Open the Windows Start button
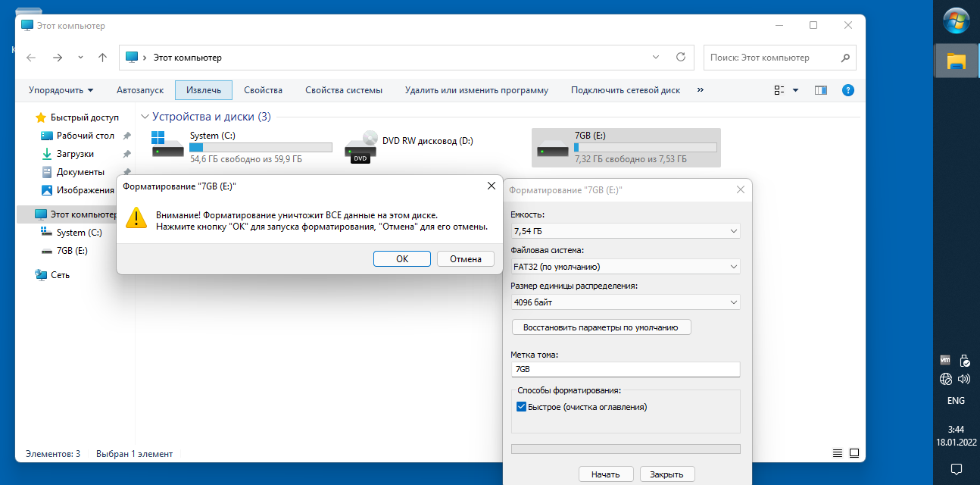Image resolution: width=980 pixels, height=485 pixels. click(x=957, y=20)
